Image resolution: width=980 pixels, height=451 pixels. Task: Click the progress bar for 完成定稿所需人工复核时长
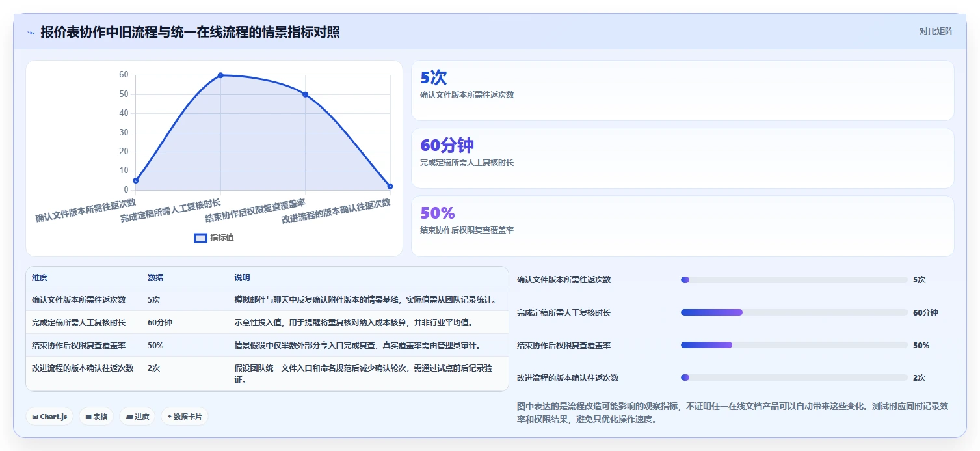[x=794, y=312]
